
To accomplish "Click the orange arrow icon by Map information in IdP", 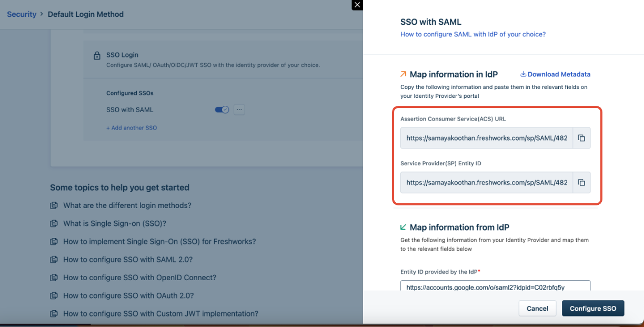I will (404, 74).
